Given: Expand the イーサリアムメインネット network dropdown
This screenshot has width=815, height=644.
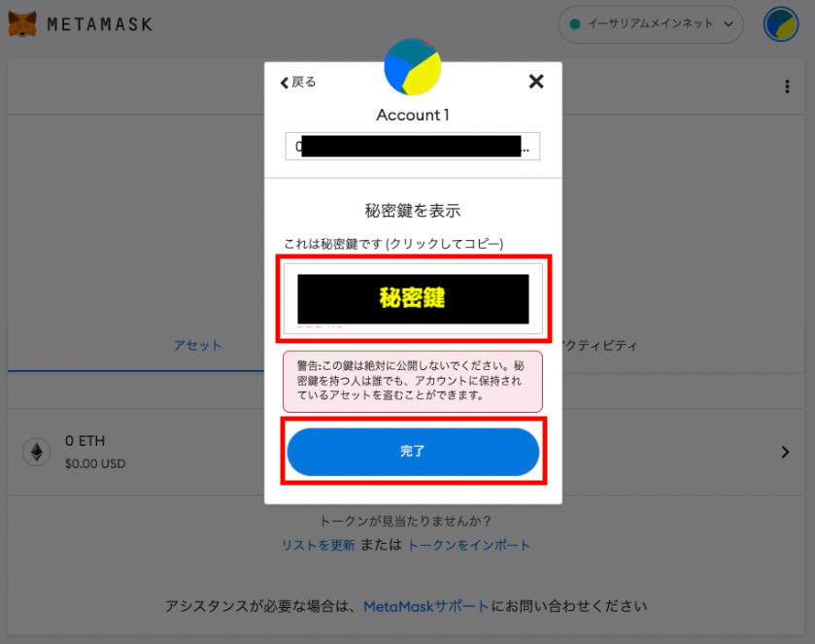Looking at the screenshot, I should pos(651,24).
